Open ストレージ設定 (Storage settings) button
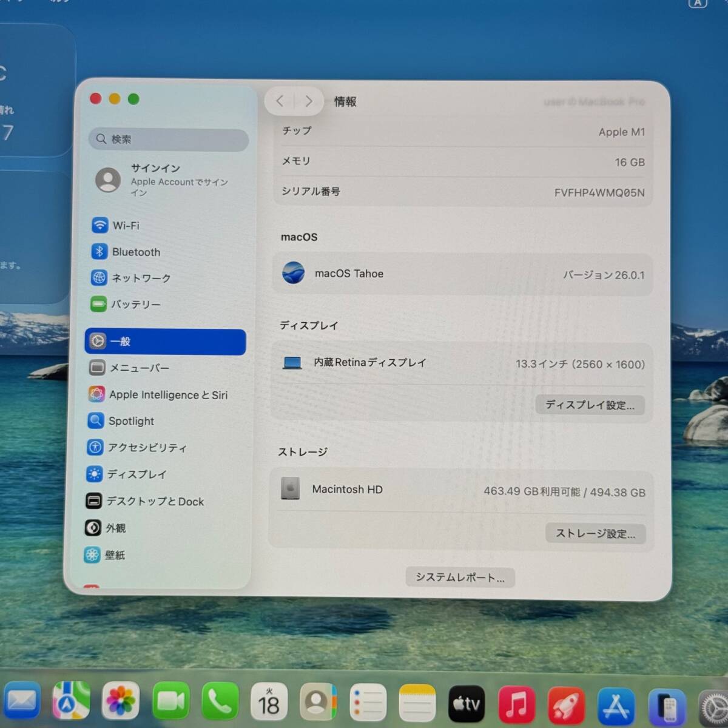Screen dimensions: 728x728 click(595, 534)
